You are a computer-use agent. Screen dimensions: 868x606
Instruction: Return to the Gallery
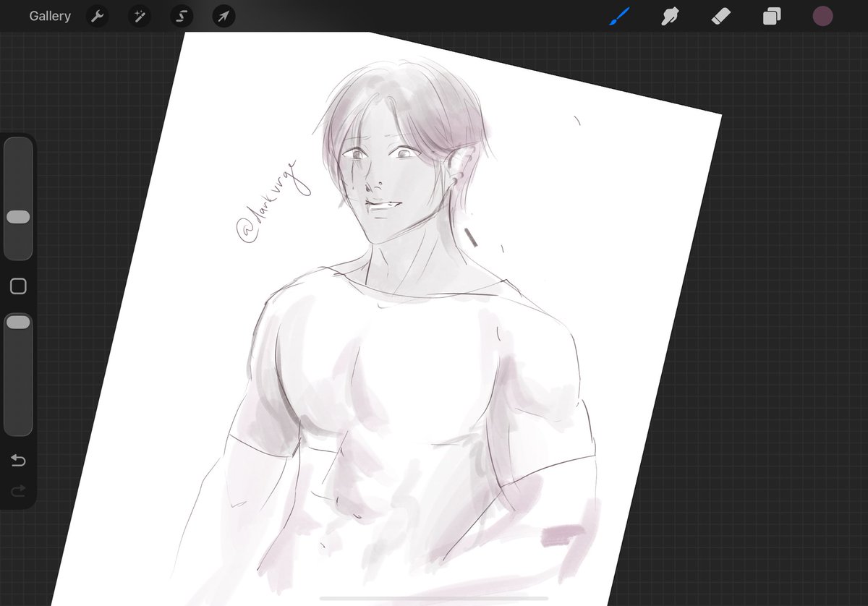[x=50, y=16]
